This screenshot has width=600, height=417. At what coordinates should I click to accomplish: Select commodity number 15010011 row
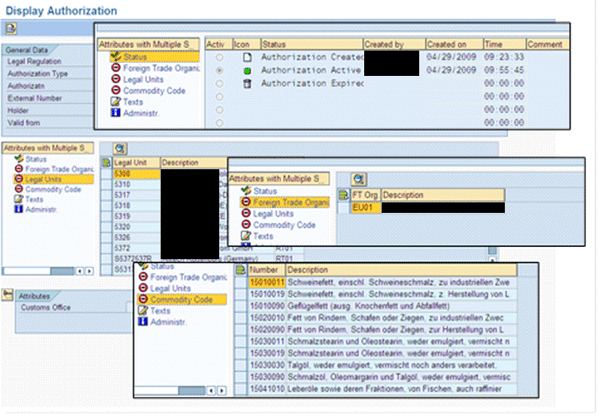tap(266, 283)
